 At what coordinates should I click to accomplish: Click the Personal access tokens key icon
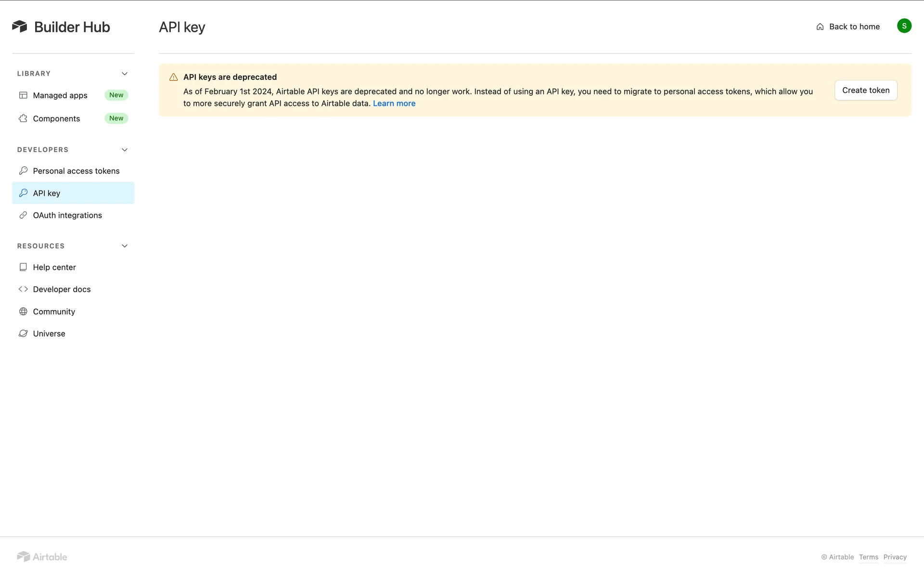tap(23, 171)
